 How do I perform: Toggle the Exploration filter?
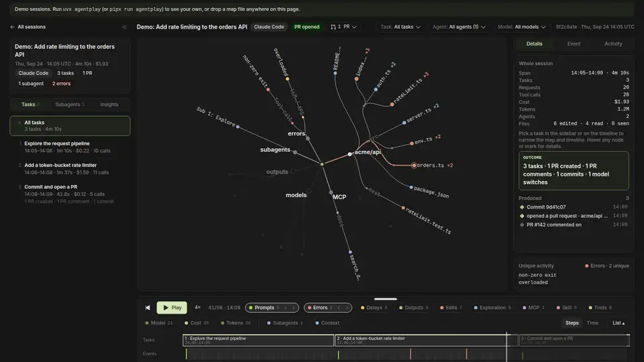coord(492,308)
